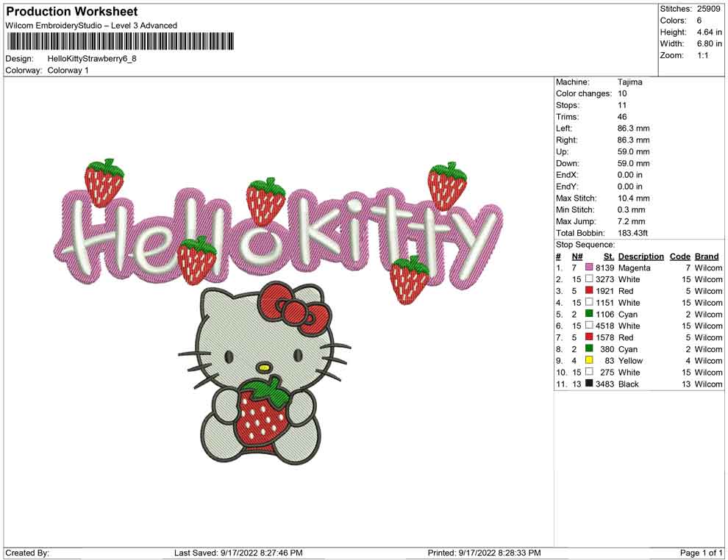728x560 pixels.
Task: Click the Max Stitch value '10.4 mm'
Action: [633, 198]
